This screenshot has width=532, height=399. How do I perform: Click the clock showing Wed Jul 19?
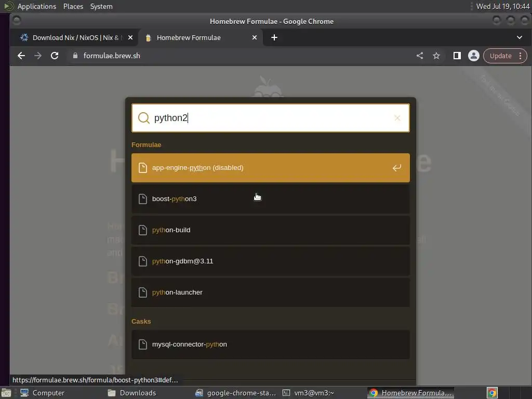(x=502, y=6)
